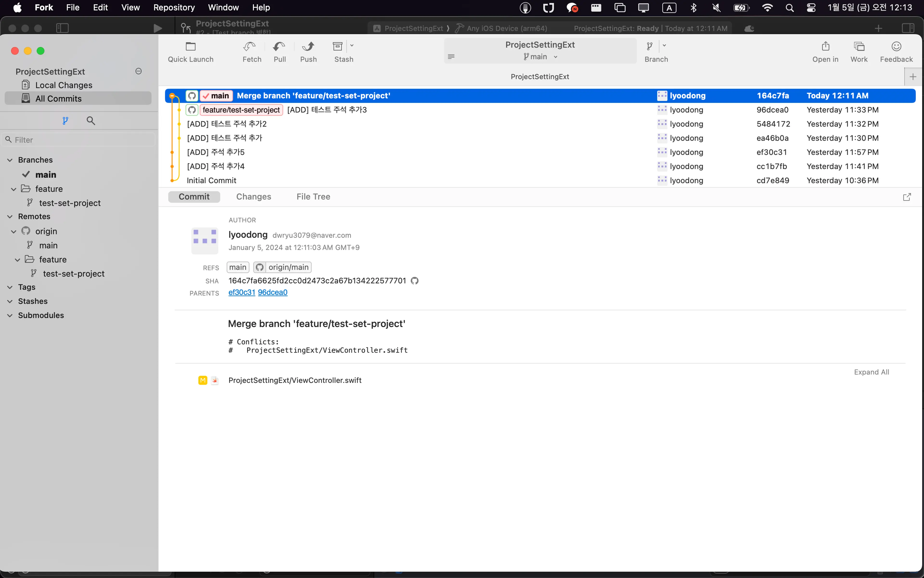The image size is (924, 578).
Task: Open Spotlight search in menu bar
Action: [x=789, y=8]
